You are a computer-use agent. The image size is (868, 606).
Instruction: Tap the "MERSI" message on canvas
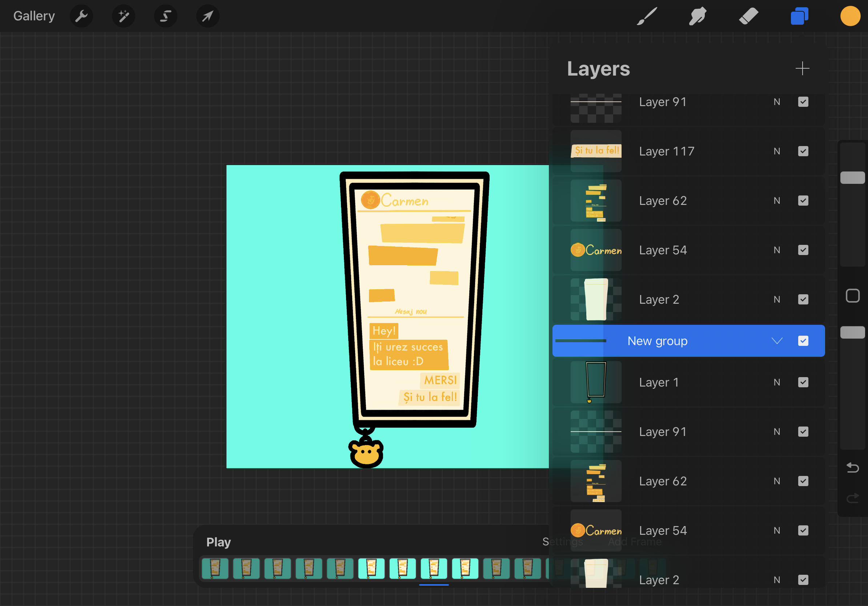(440, 380)
